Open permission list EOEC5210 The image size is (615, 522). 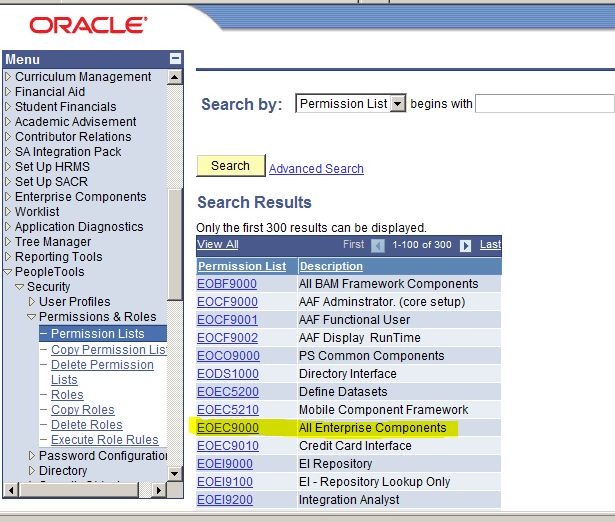(227, 410)
